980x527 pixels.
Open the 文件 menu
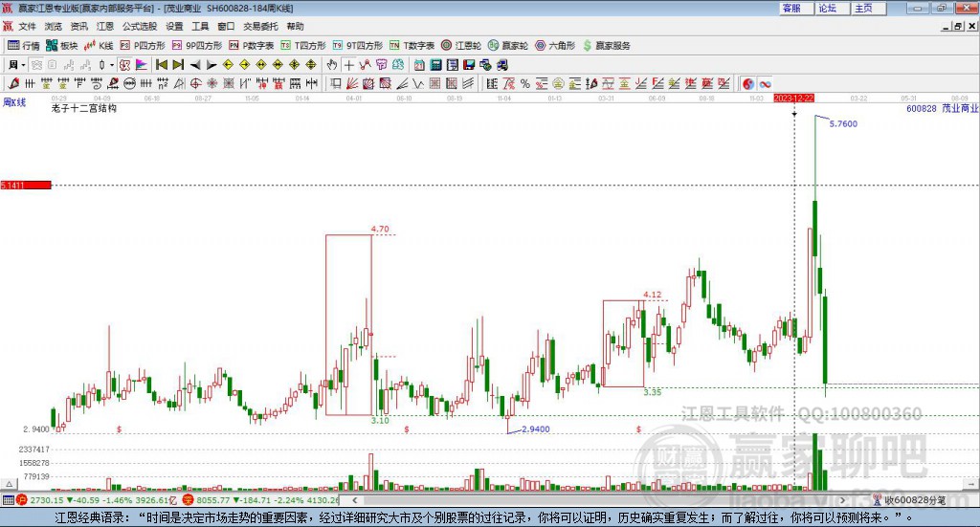tap(28, 26)
